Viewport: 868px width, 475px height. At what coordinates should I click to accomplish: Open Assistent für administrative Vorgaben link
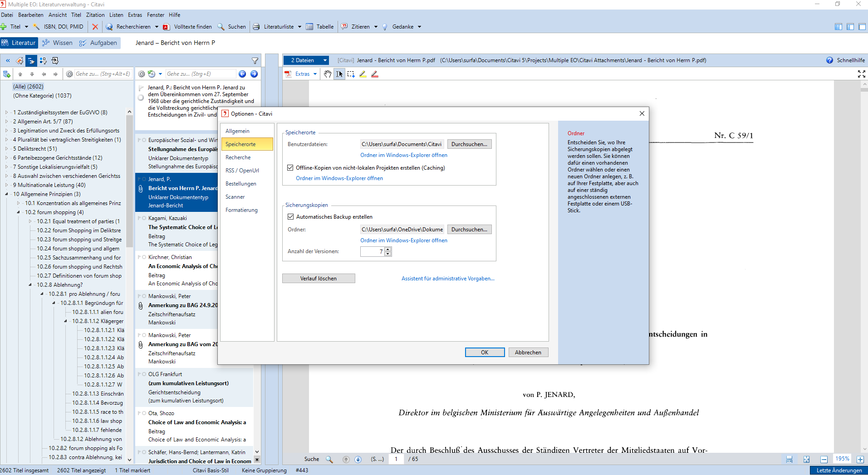point(448,279)
